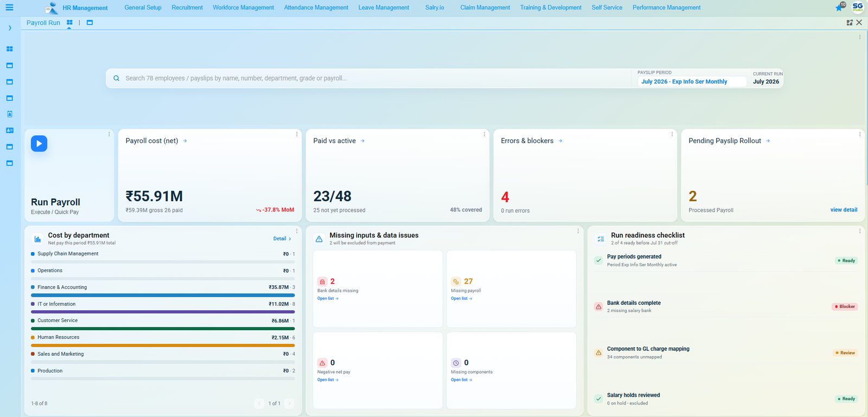868x417 pixels.
Task: Open Paid vs active card options menu
Action: tap(484, 134)
